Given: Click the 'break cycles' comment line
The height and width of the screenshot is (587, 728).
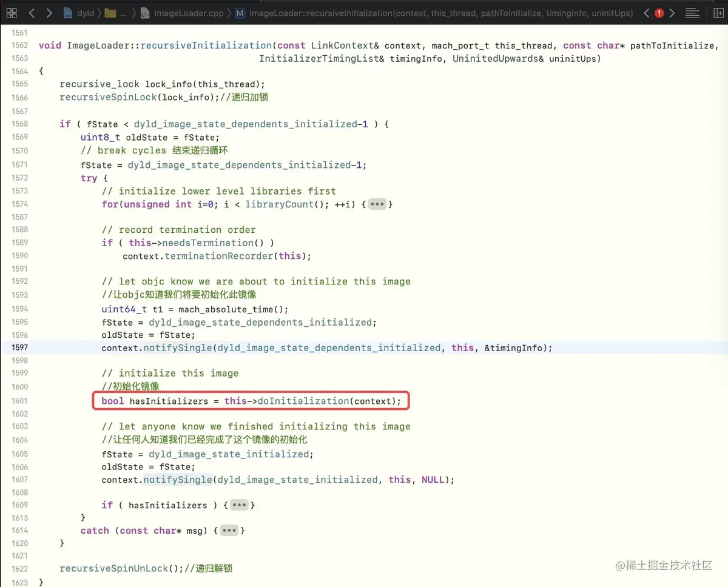Looking at the screenshot, I should [154, 150].
